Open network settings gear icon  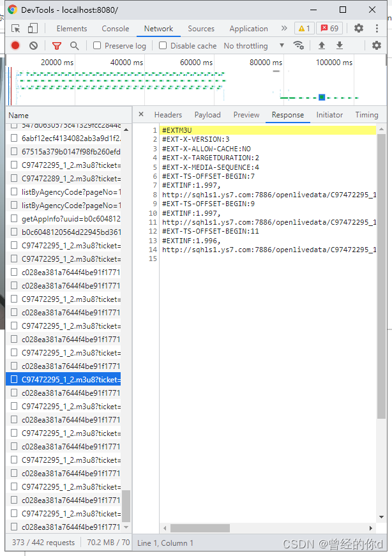point(377,45)
